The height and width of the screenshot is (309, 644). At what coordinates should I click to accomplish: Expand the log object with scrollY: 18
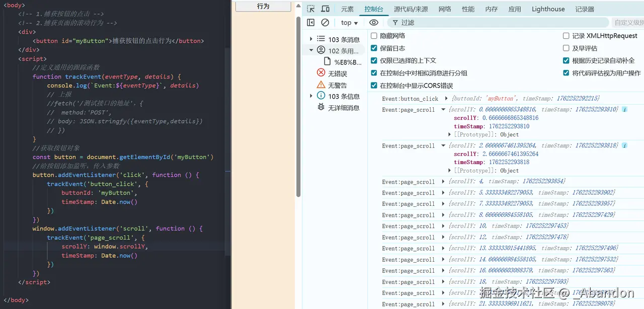[x=443, y=282]
